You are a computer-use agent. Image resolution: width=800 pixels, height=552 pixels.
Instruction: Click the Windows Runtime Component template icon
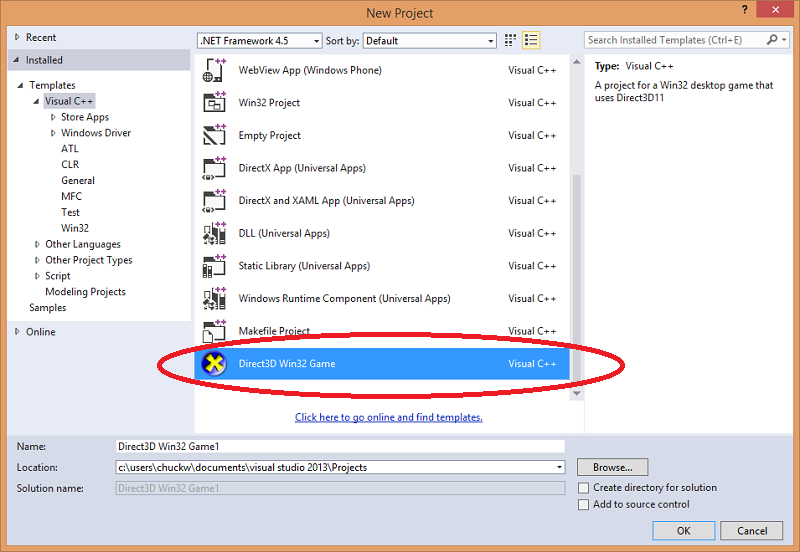point(214,298)
